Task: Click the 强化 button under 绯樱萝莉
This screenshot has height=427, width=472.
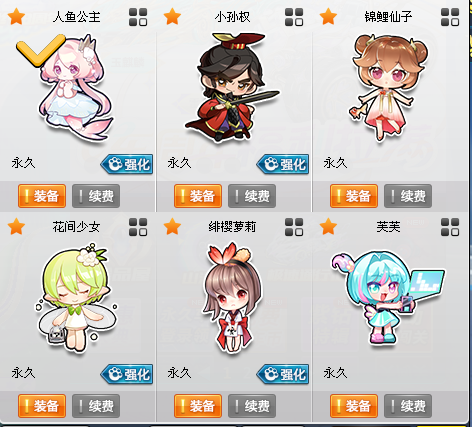Action: coord(283,374)
